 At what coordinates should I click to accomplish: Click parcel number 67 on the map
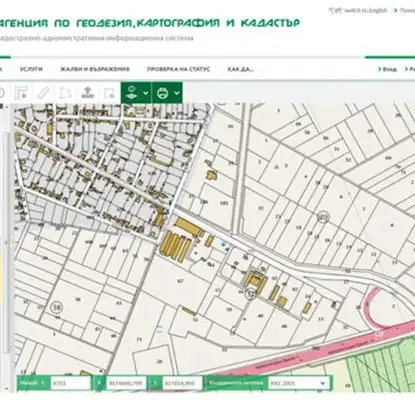(x=180, y=281)
